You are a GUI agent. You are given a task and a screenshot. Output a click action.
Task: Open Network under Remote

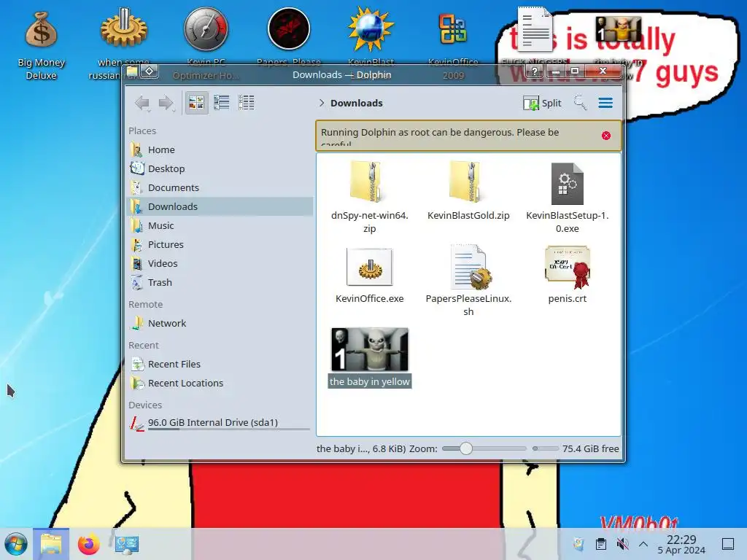(220, 323)
